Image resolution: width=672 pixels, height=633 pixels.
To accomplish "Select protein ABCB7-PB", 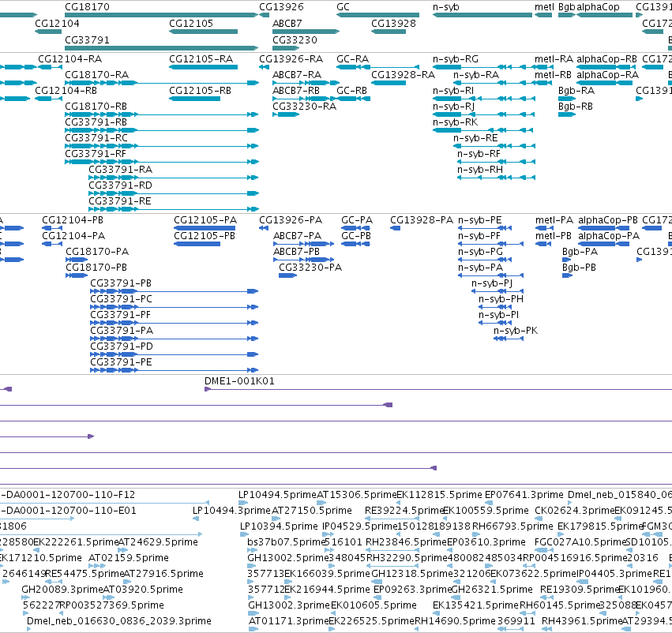I will [x=303, y=260].
